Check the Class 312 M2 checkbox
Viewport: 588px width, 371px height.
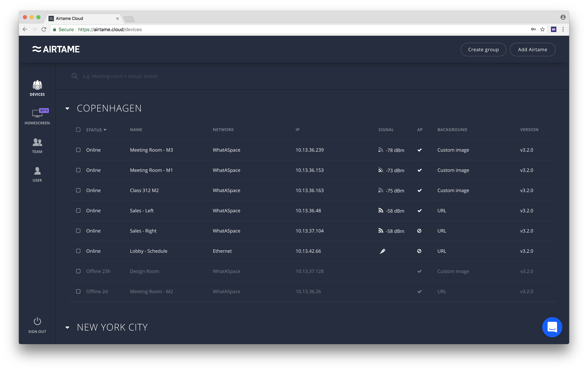tap(78, 190)
